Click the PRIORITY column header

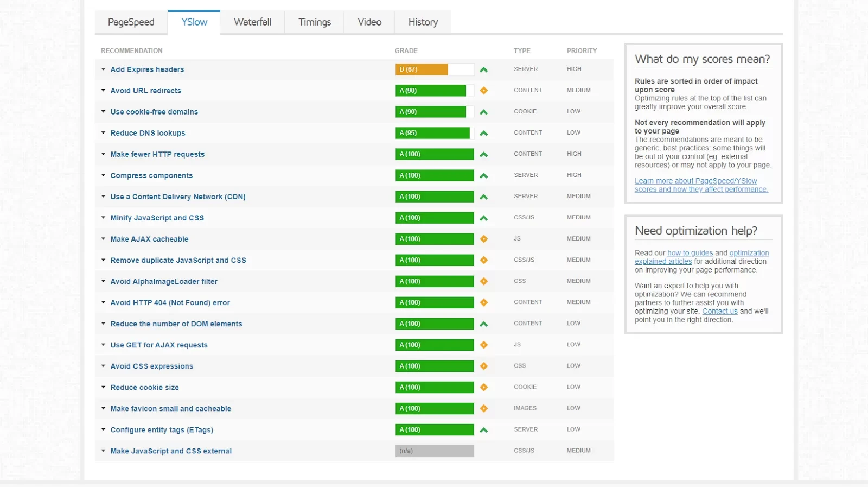coord(582,50)
